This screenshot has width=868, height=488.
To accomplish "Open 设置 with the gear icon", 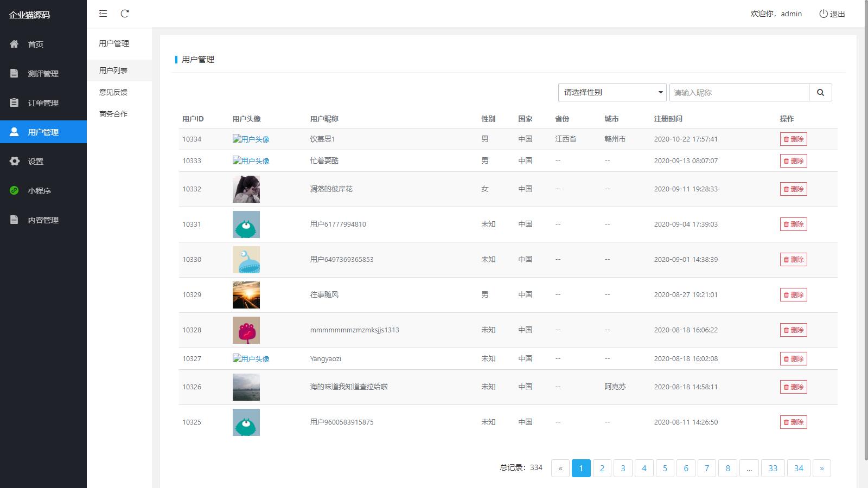I will tap(15, 161).
